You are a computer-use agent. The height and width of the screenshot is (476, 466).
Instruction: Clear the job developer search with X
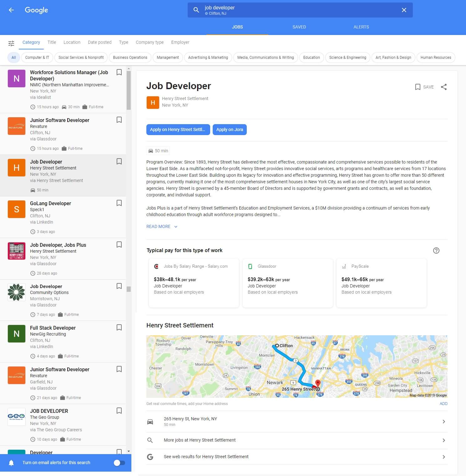(x=404, y=10)
